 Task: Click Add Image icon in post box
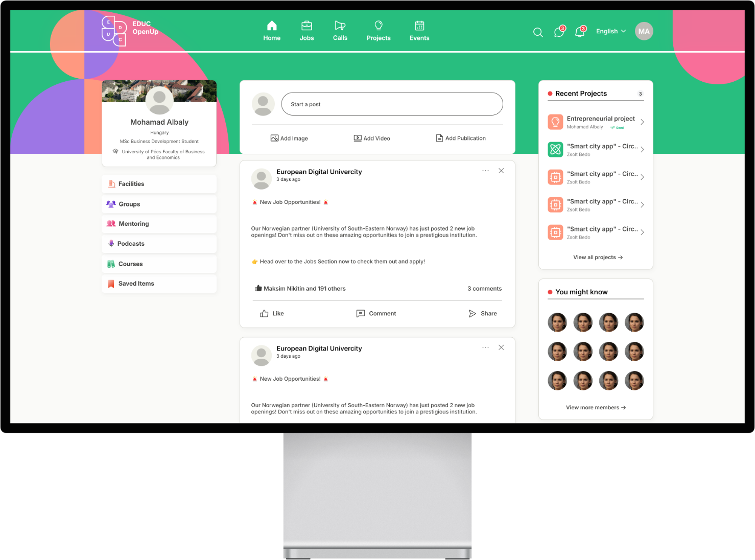(274, 138)
